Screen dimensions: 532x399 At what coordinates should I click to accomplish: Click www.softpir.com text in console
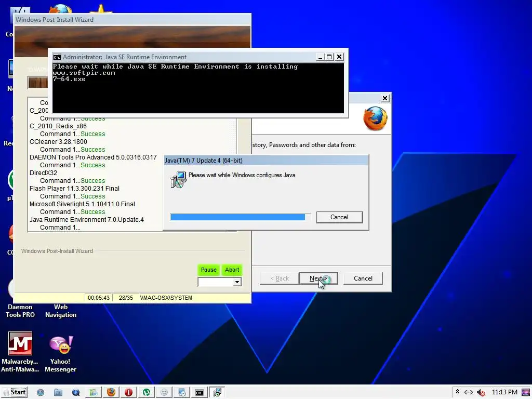click(x=84, y=73)
